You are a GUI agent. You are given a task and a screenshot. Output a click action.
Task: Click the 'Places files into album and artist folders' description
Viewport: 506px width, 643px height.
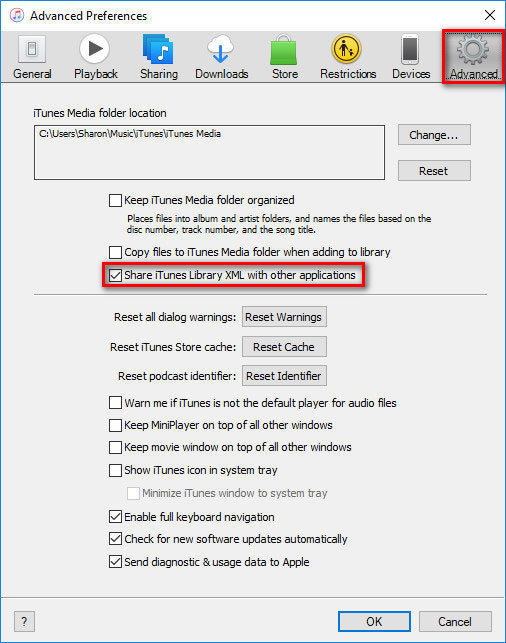pyautogui.click(x=279, y=224)
